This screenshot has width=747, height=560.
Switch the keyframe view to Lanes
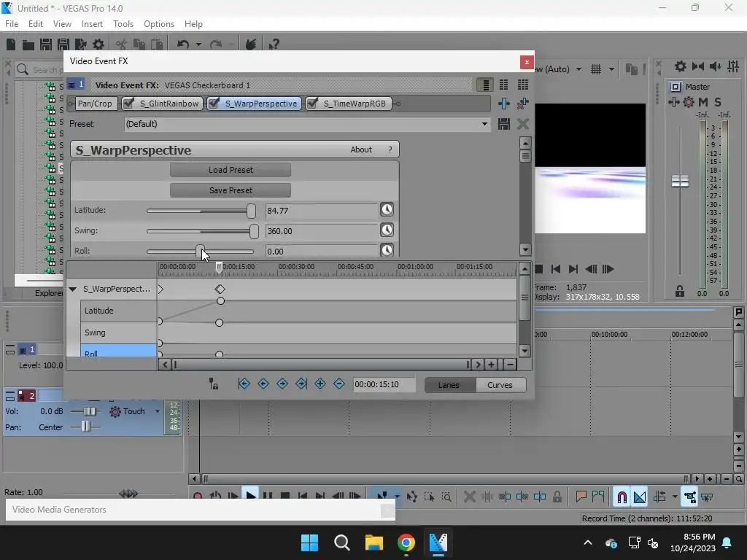coord(449,385)
